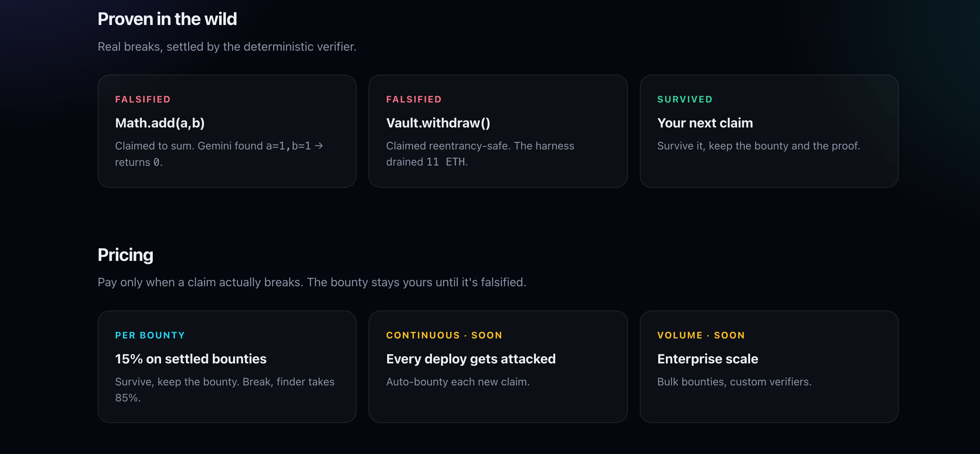Click 'Bulk bounties, custom verifiers' text
The image size is (980, 454).
pos(734,382)
